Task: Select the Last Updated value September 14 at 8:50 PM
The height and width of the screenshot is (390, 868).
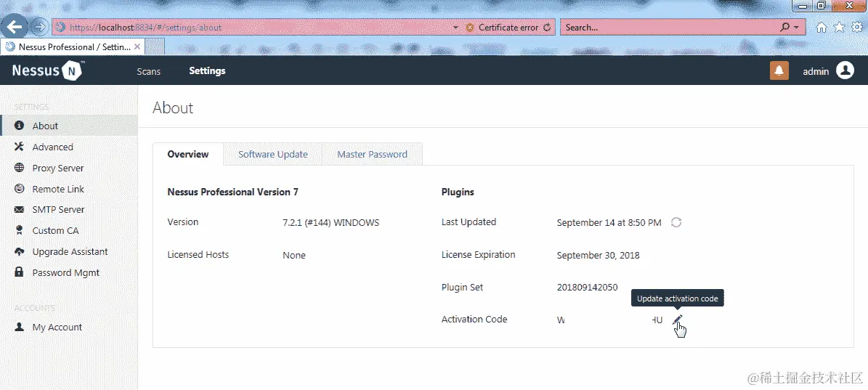Action: click(x=609, y=222)
